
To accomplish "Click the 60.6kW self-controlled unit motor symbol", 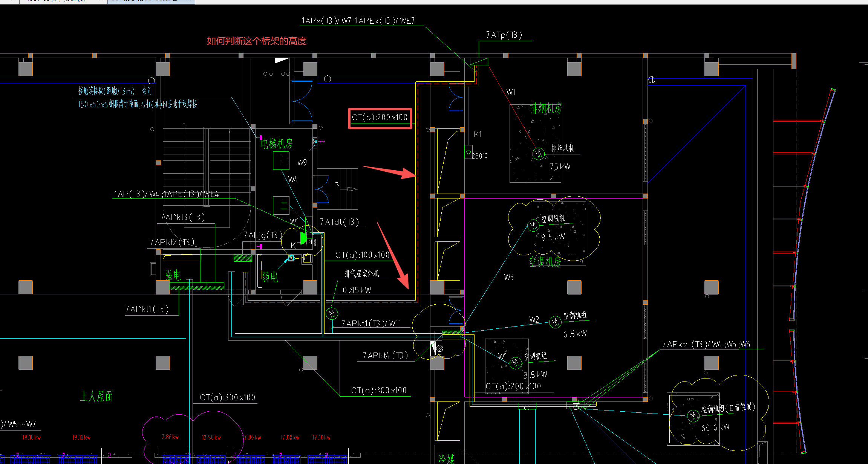I will (693, 416).
